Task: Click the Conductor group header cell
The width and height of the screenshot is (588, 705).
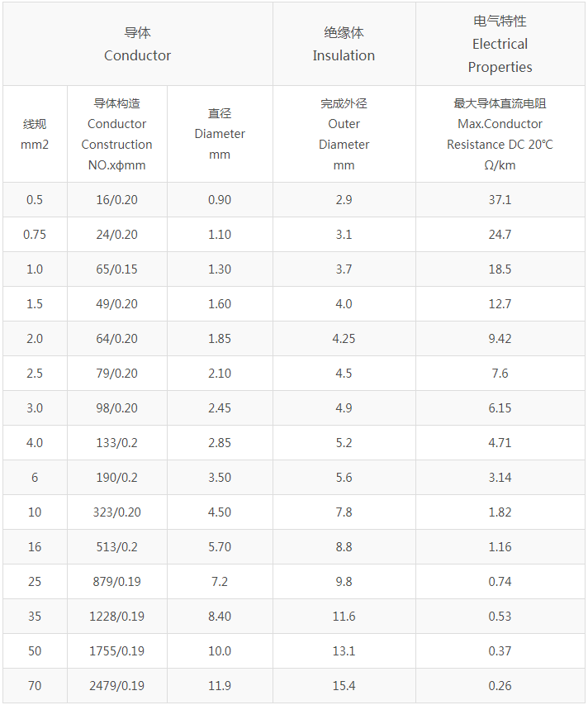Action: [x=137, y=45]
